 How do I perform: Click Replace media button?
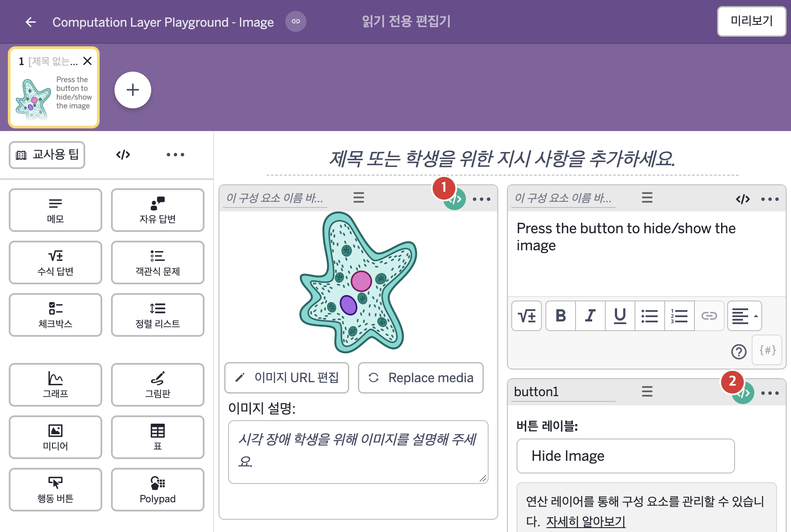(x=421, y=378)
